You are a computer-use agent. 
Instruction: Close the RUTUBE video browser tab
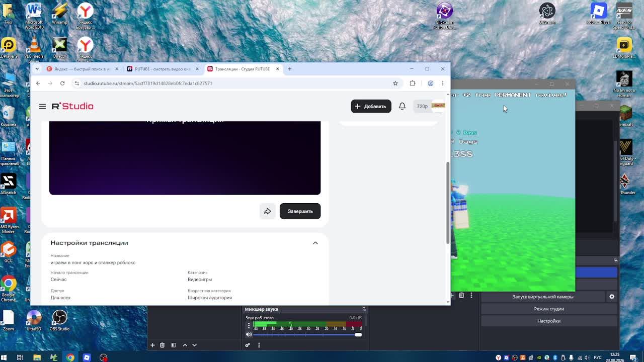[x=197, y=69]
